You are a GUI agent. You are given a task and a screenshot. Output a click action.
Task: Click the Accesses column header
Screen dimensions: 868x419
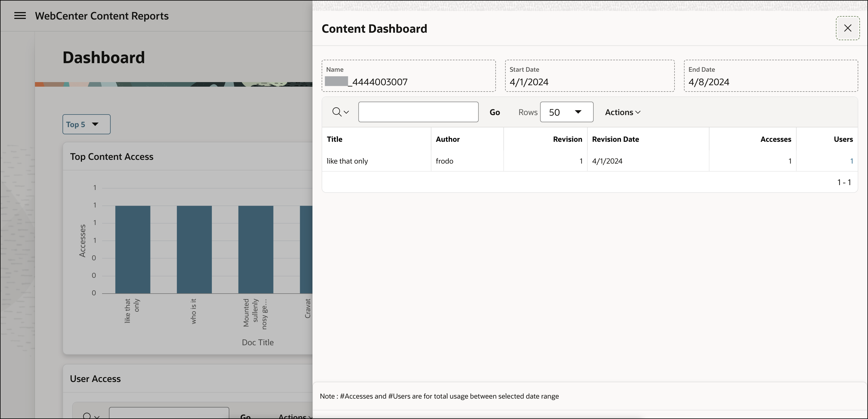(x=775, y=139)
